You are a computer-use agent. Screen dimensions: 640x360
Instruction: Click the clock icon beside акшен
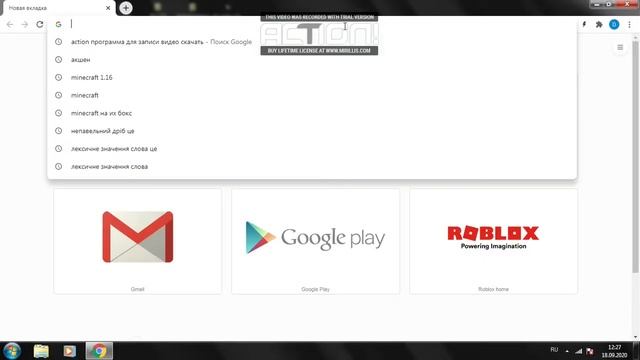(x=58, y=60)
